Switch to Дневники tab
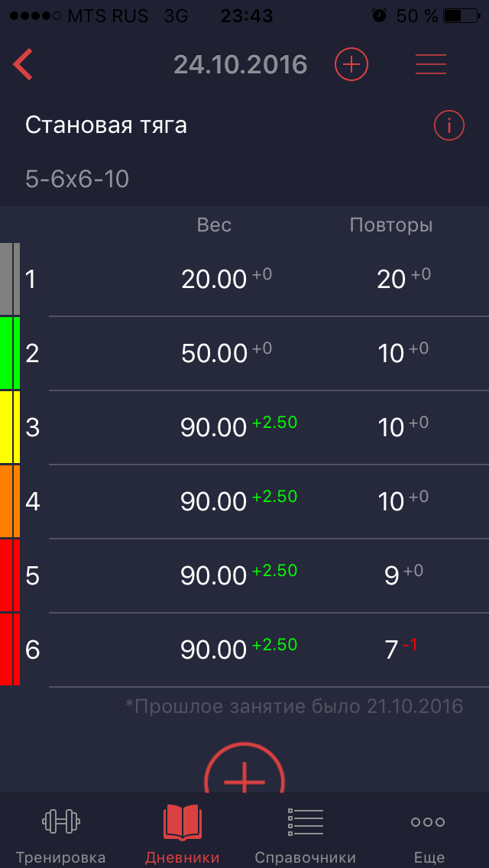The width and height of the screenshot is (489, 868). 182,834
